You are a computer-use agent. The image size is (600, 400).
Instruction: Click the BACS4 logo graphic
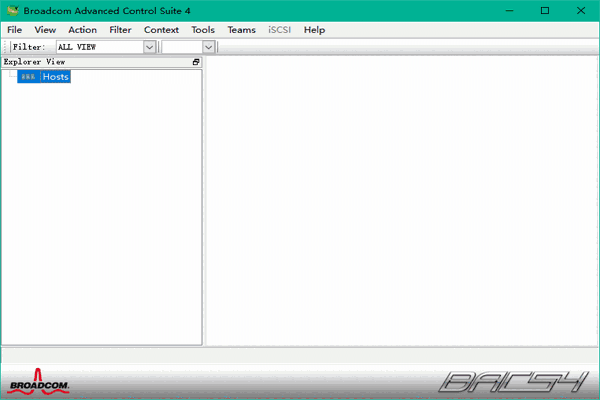pyautogui.click(x=516, y=381)
